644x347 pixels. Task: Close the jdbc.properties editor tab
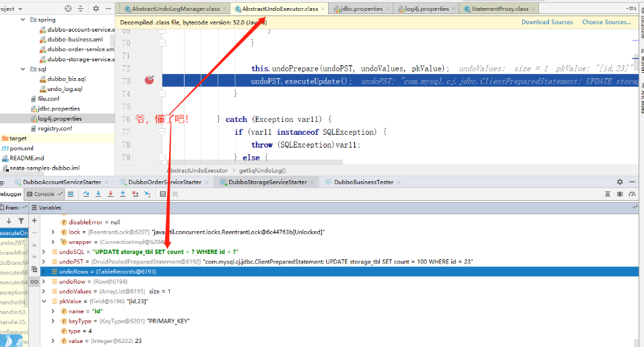coord(387,9)
